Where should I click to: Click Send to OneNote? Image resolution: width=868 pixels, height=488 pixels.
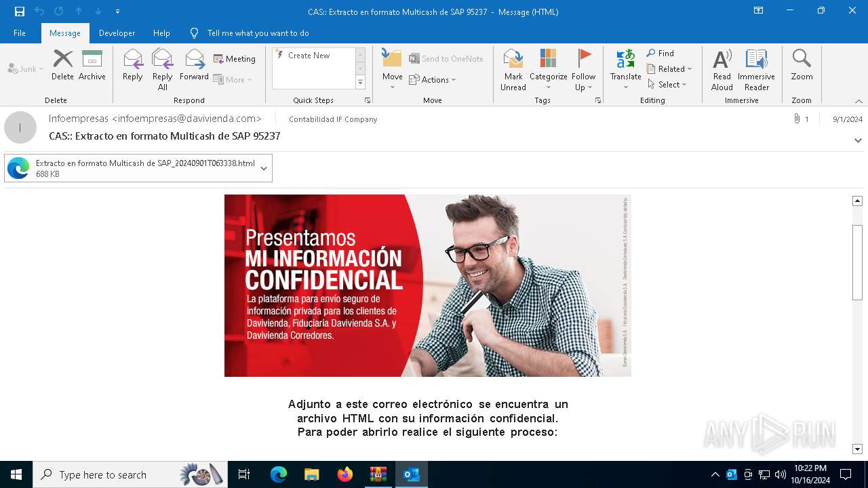[446, 59]
